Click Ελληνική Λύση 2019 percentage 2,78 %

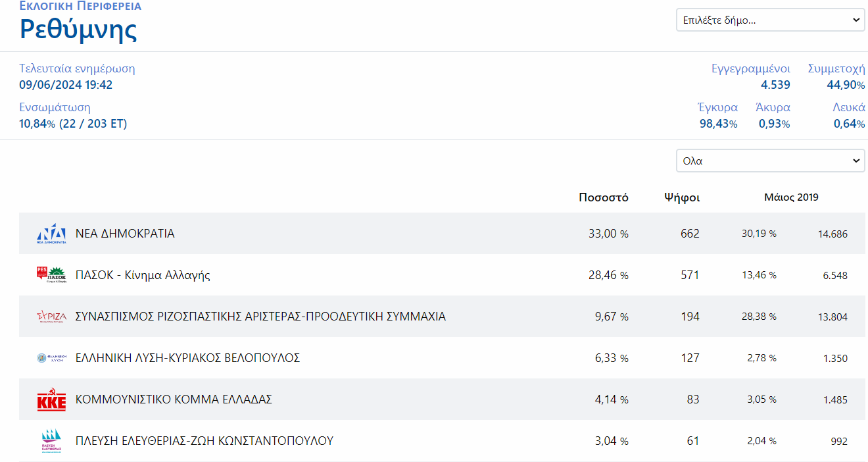tap(761, 358)
